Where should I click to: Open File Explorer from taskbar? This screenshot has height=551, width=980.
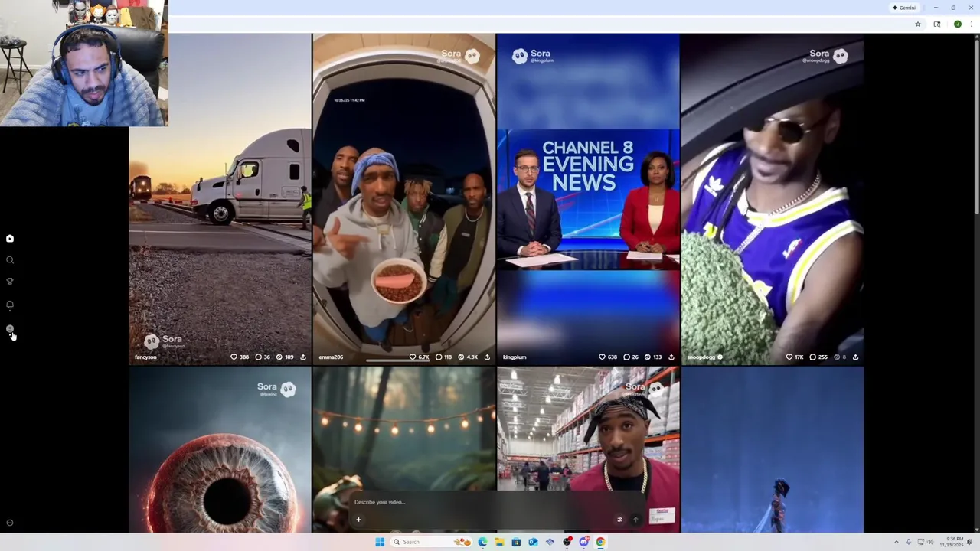499,542
